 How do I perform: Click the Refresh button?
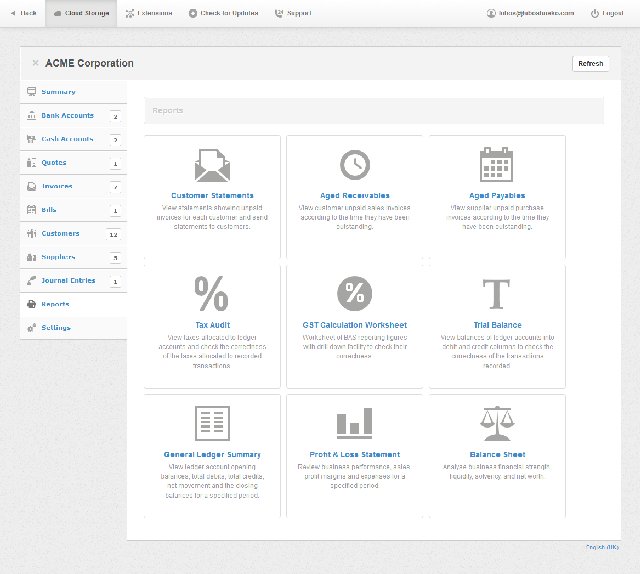(591, 63)
